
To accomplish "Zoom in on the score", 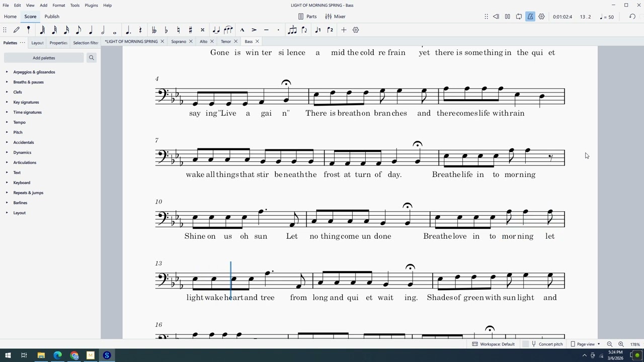I will (x=621, y=344).
